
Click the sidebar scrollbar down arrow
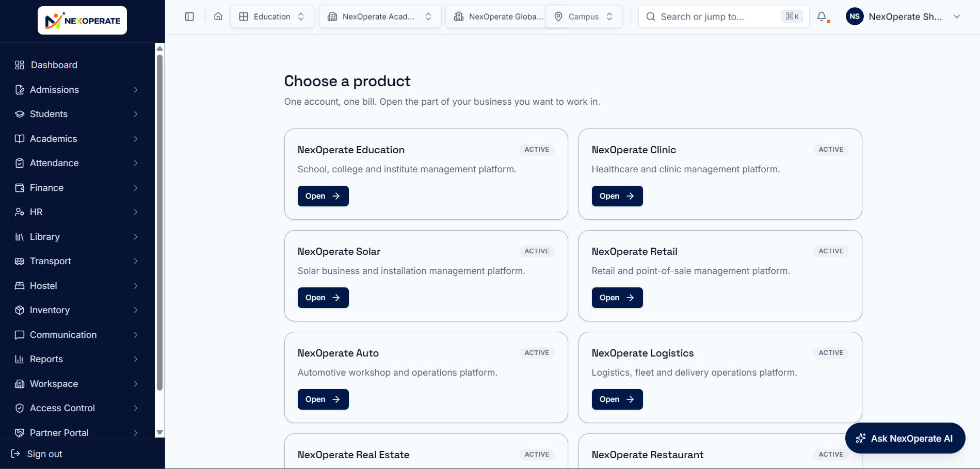[160, 432]
